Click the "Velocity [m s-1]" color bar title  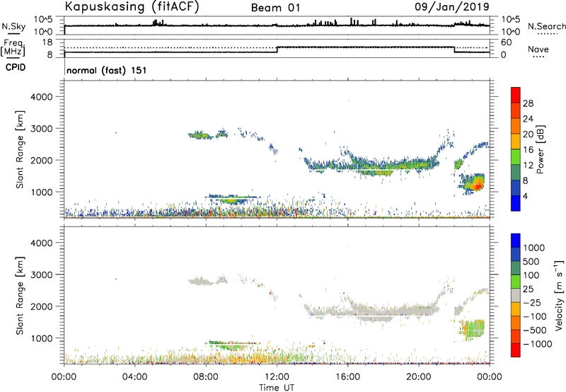[559, 295]
